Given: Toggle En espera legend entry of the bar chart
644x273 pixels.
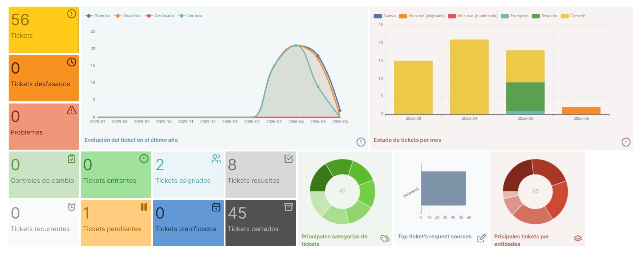Looking at the screenshot, I should [515, 16].
